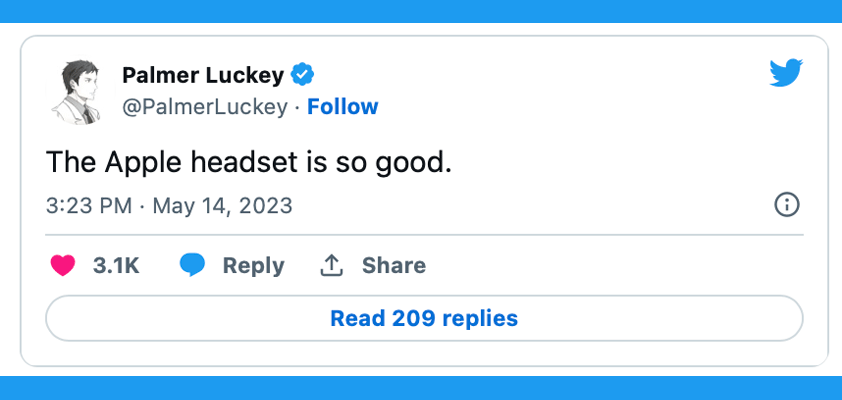842x400 pixels.
Task: Click the Share text label
Action: pos(394,265)
